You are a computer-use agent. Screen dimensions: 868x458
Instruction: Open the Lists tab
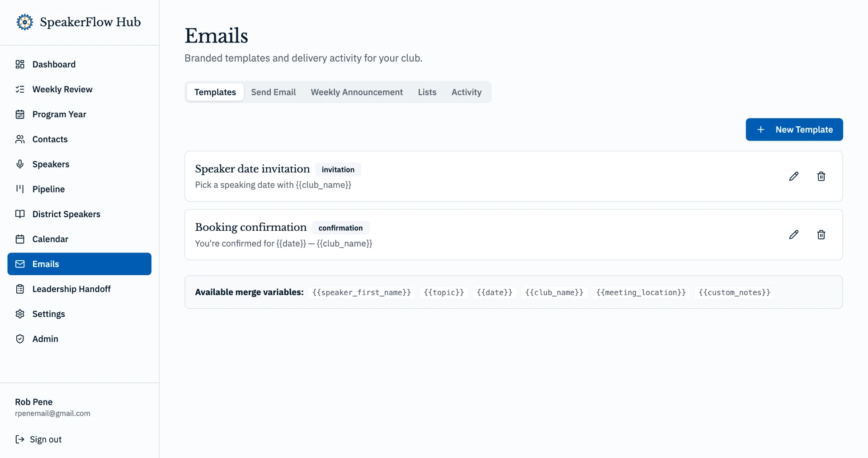pos(427,92)
